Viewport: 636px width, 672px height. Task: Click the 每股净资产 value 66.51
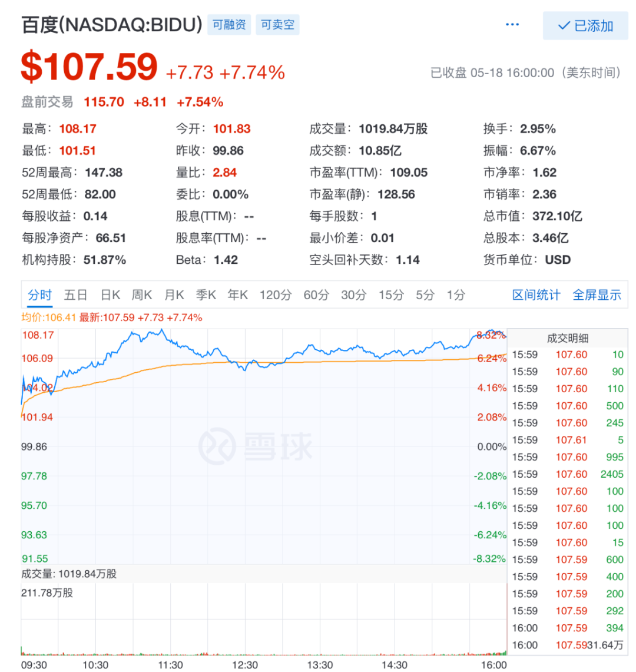[x=111, y=238]
